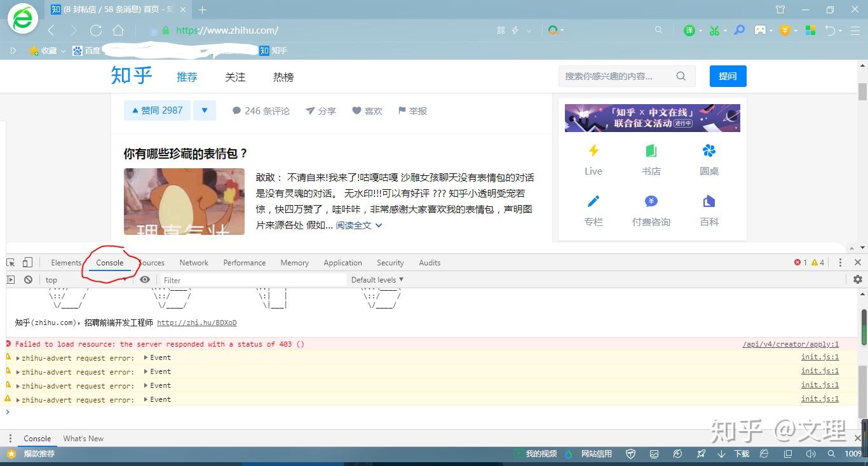Switch to the Elements tab
Screen dimensions: 868x466
click(66, 262)
